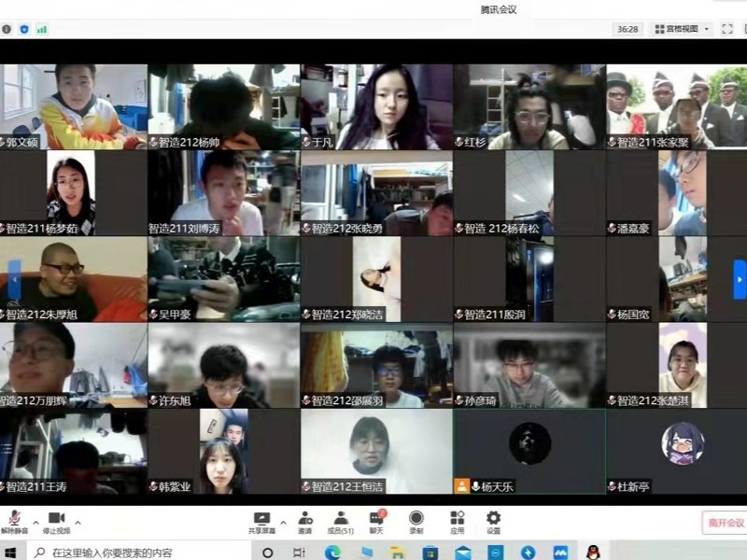Start recording with the 录制 icon

pos(416,519)
